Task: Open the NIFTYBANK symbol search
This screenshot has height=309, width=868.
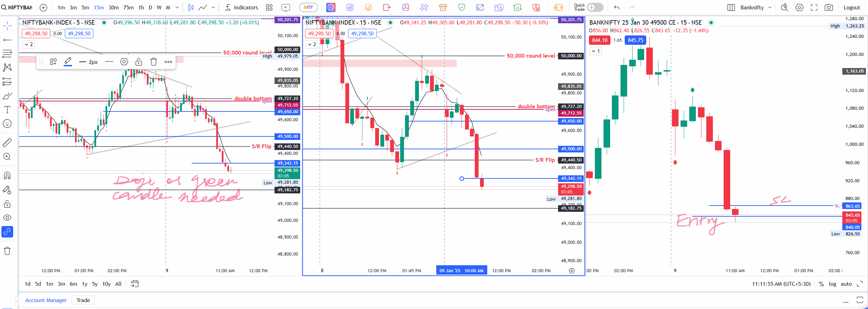Action: tap(17, 8)
